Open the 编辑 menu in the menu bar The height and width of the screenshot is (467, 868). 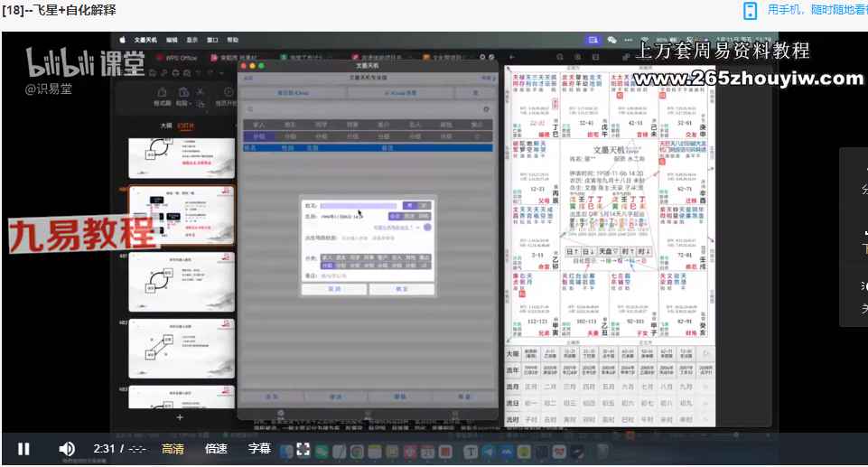pyautogui.click(x=169, y=41)
